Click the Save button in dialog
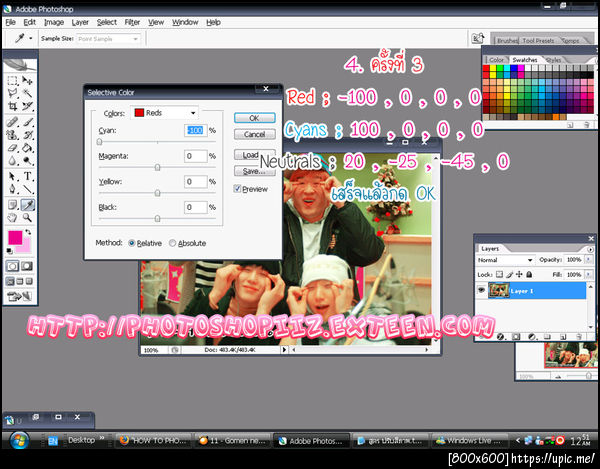 click(254, 171)
